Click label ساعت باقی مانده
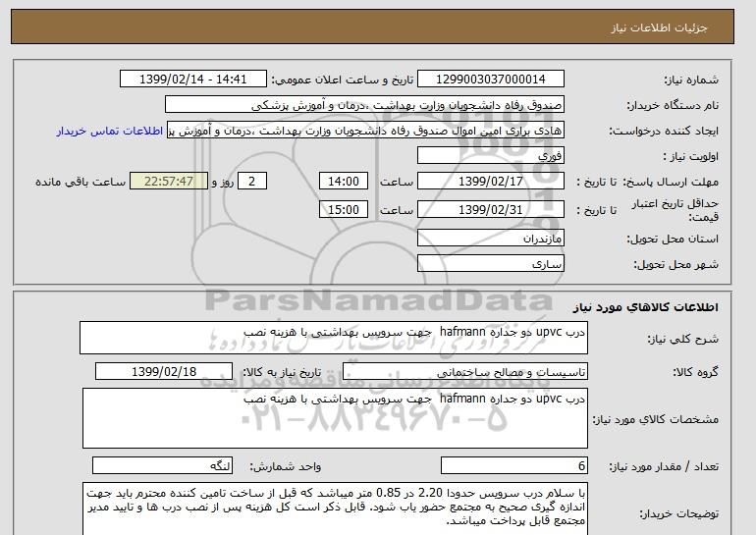This screenshot has width=756, height=535. pyautogui.click(x=81, y=183)
